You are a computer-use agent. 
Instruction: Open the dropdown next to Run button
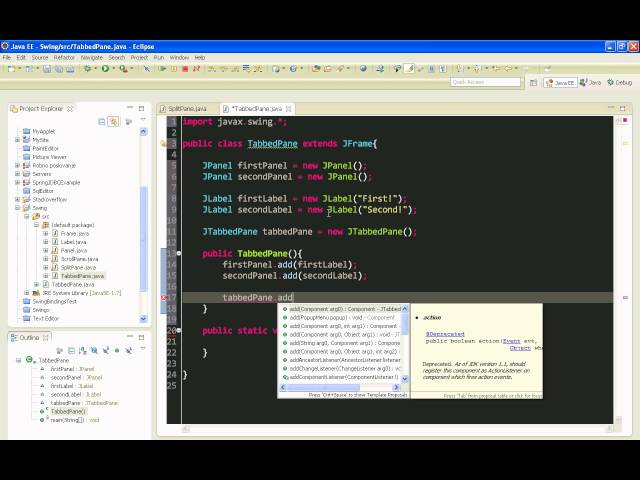(x=114, y=69)
